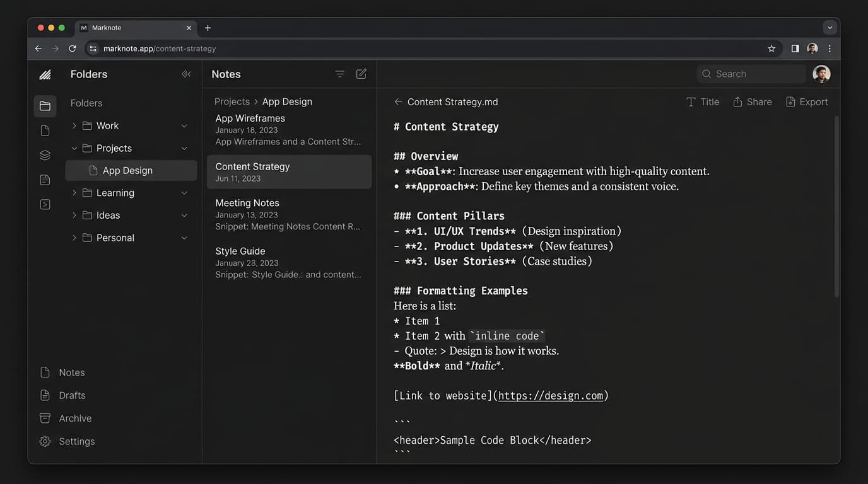This screenshot has width=868, height=484.
Task: Click the Share button
Action: 752,101
